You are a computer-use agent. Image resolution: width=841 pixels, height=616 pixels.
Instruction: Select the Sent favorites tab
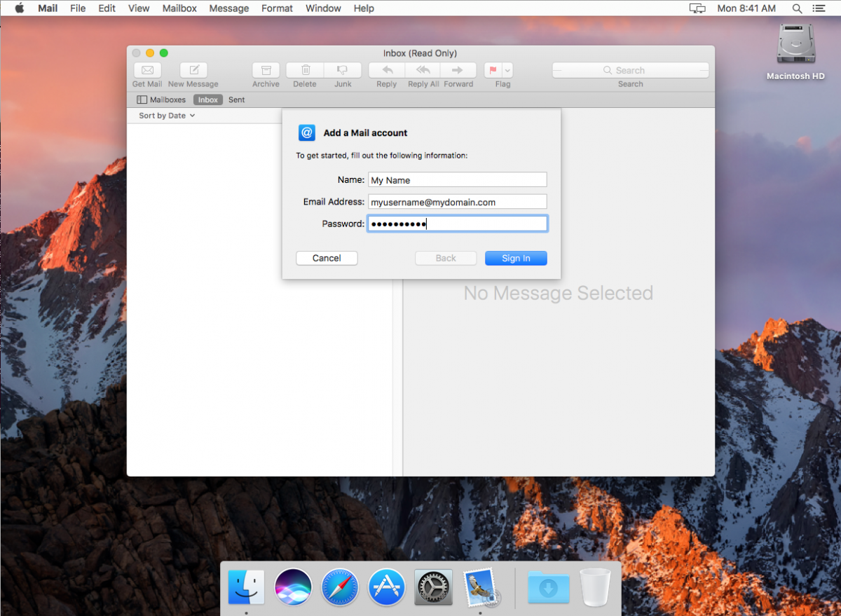coord(237,100)
